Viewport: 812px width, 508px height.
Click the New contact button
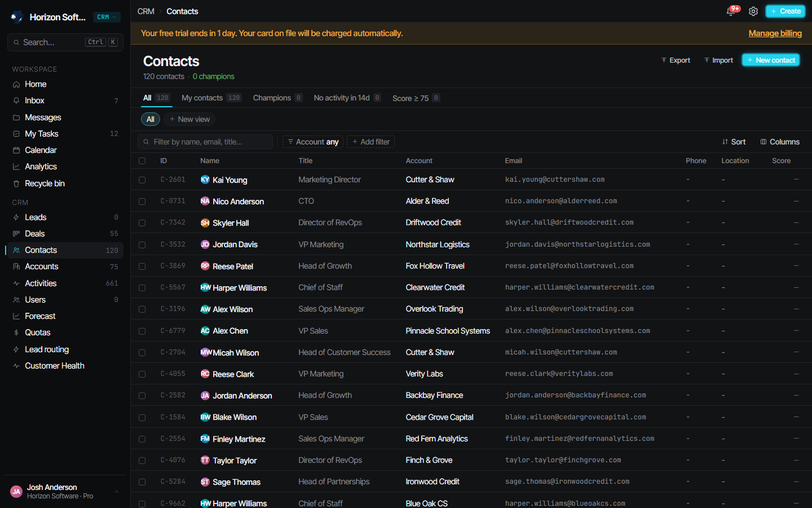pyautogui.click(x=771, y=60)
